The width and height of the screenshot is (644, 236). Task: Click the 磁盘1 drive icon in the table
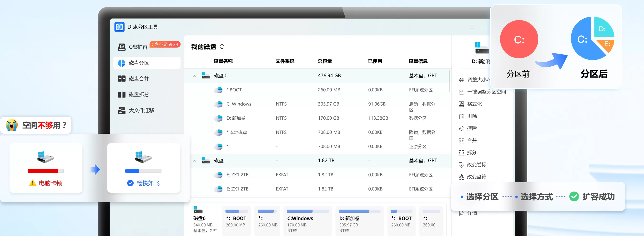[x=206, y=160]
